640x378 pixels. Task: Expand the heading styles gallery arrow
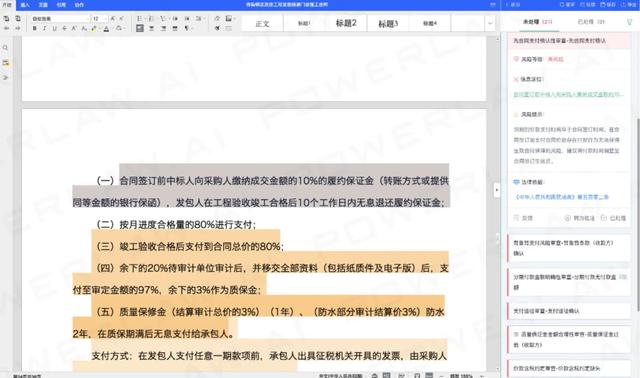click(490, 24)
